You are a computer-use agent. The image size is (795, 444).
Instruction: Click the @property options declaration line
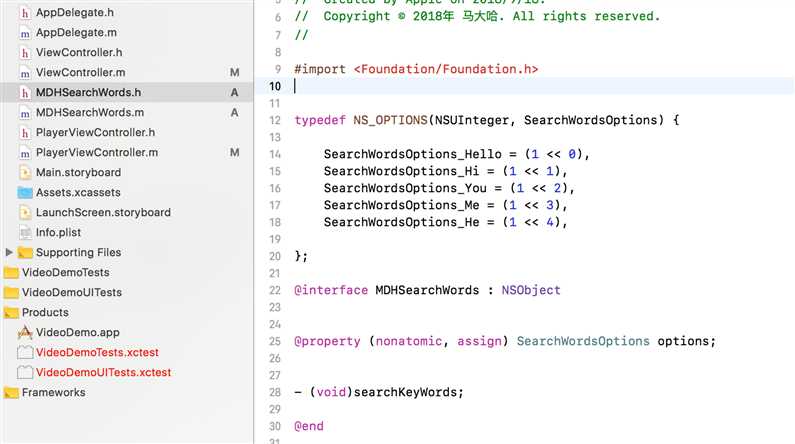click(x=505, y=341)
